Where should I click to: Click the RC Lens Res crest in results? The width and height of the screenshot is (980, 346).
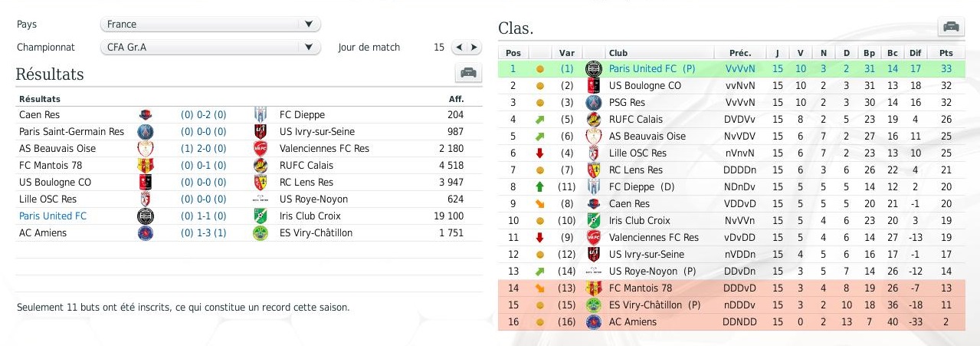pyautogui.click(x=261, y=183)
